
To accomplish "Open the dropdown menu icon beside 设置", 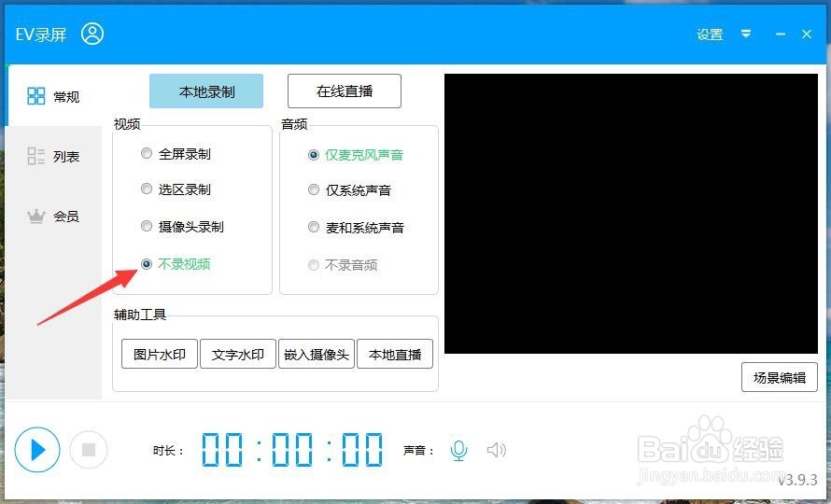I will click(746, 34).
